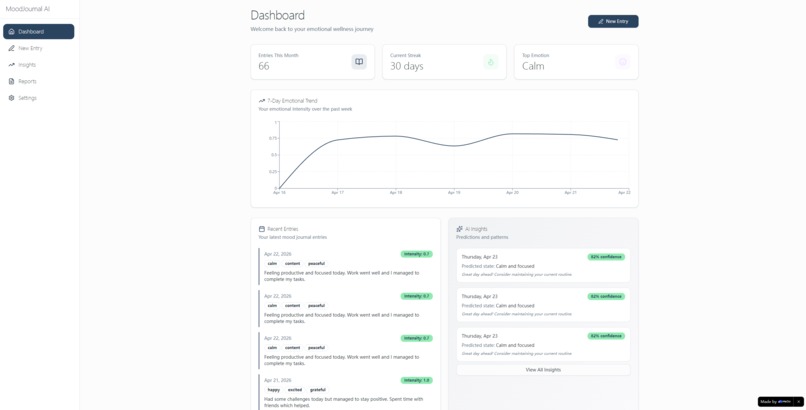Click Your latest mood journal entries subtitle
806x410 pixels.
[x=292, y=237]
